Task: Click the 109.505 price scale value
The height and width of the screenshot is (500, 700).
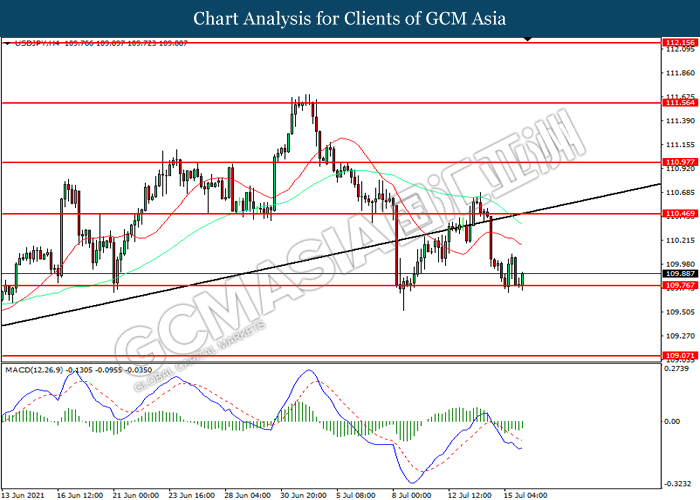Action: coord(680,312)
